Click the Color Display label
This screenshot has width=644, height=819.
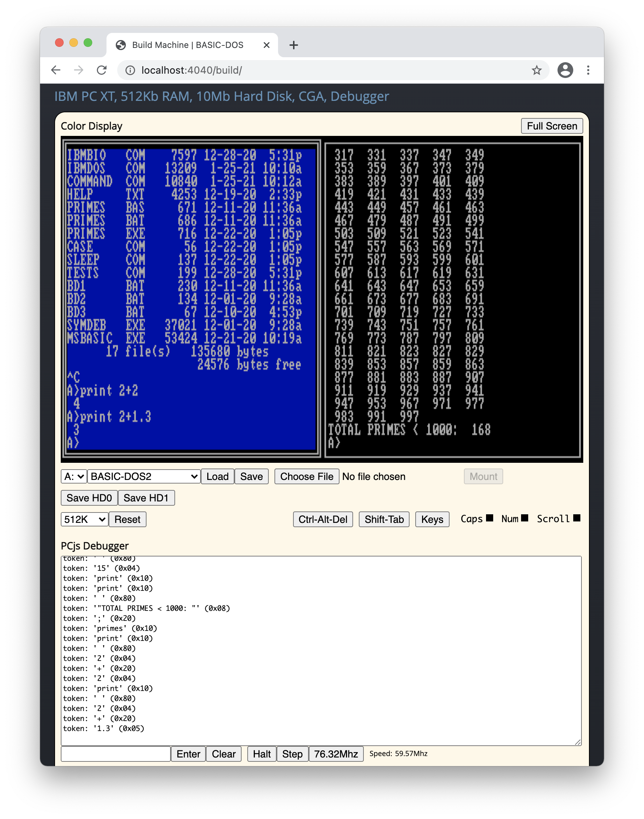point(91,126)
